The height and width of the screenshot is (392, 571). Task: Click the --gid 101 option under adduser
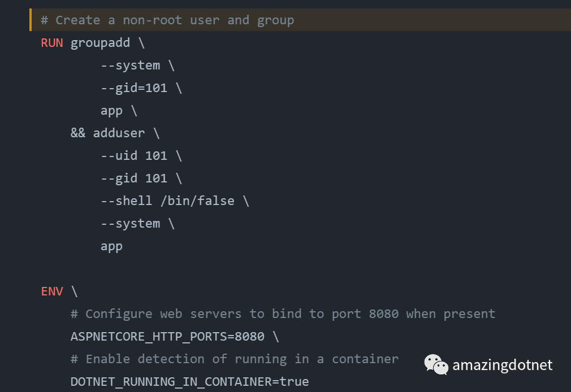(133, 178)
